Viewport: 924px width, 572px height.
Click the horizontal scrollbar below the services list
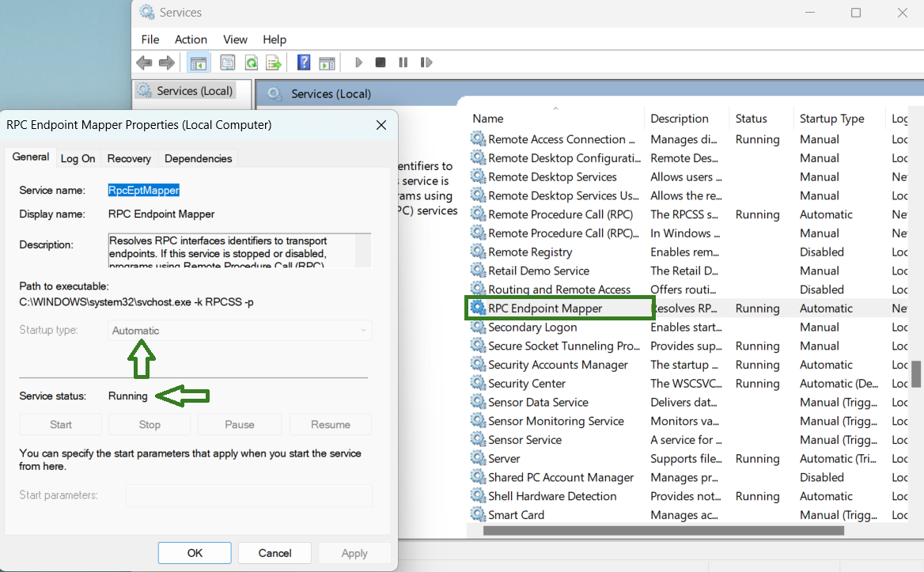pos(663,531)
